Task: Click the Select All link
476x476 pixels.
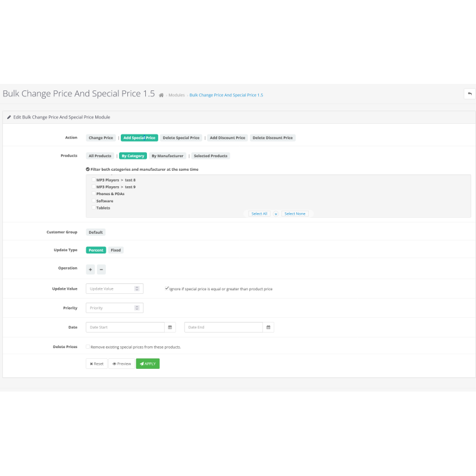Action: coord(259,214)
